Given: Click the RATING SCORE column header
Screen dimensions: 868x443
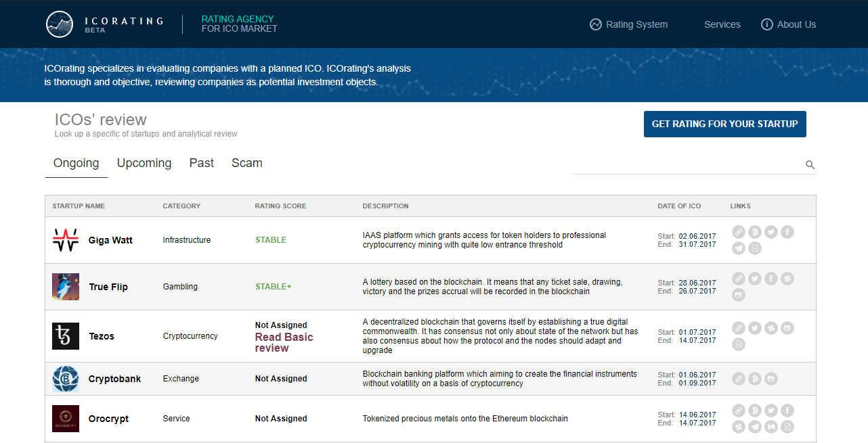Looking at the screenshot, I should (x=280, y=206).
